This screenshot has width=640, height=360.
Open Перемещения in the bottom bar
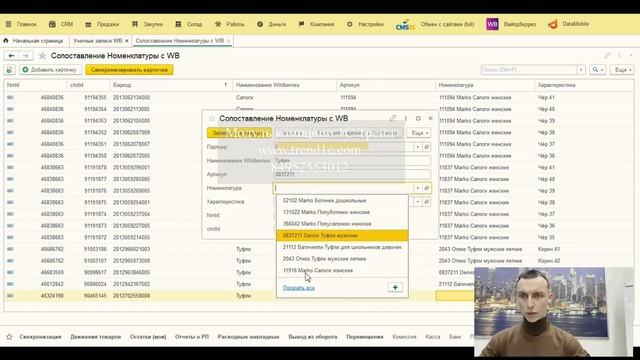[x=364, y=337]
